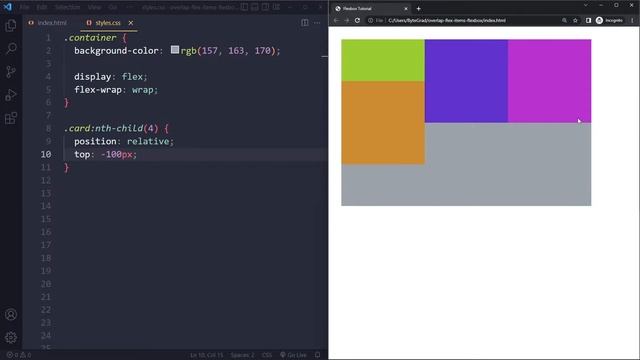Close the Flexbox Tutorial browser tab
This screenshot has width=640, height=360.
[x=406, y=9]
